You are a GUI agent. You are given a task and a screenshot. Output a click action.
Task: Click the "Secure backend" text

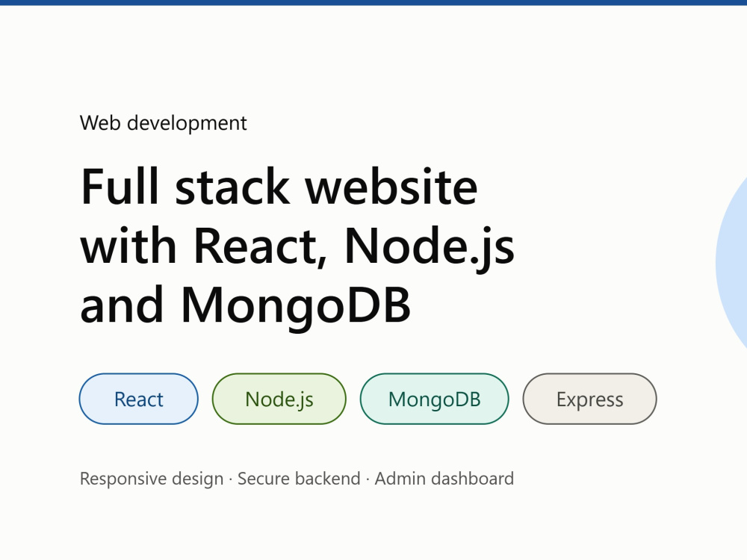(x=299, y=479)
